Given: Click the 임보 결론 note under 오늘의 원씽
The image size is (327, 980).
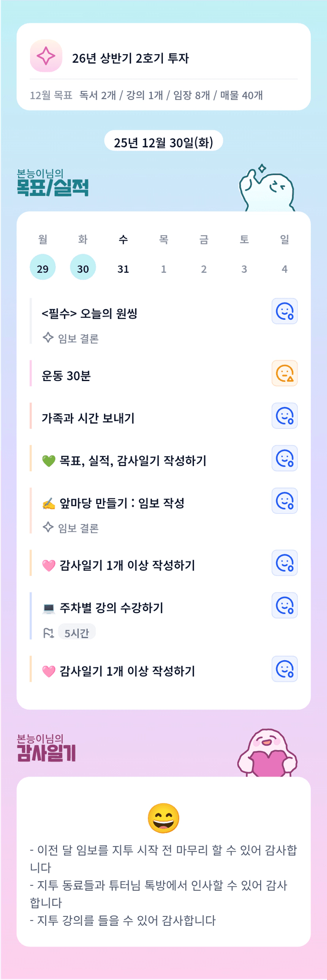Looking at the screenshot, I should pyautogui.click(x=78, y=339).
